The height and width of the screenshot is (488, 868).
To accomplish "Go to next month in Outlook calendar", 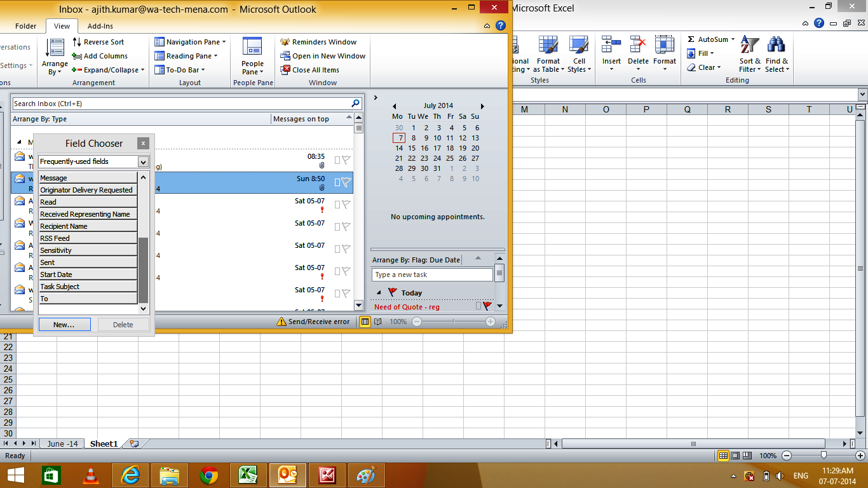I will click(482, 106).
